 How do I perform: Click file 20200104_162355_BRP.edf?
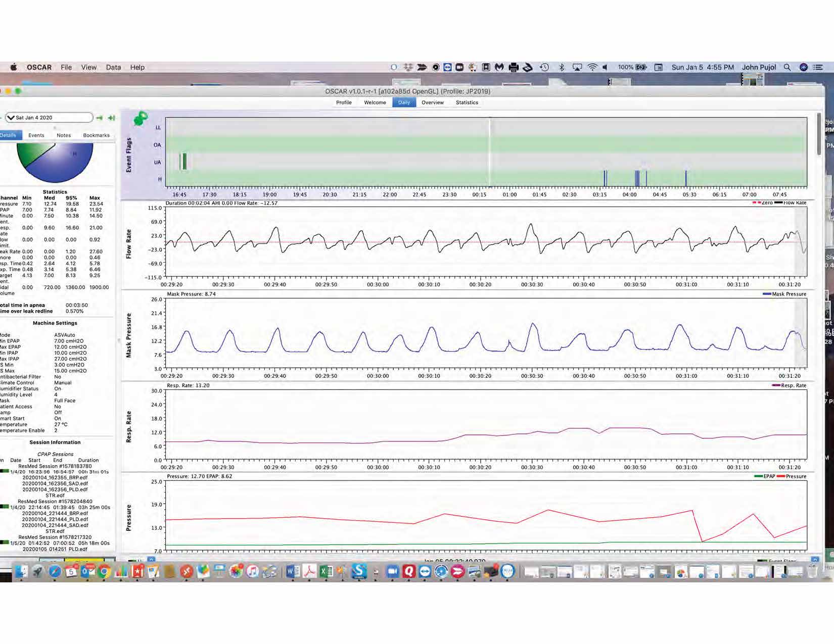[55, 478]
